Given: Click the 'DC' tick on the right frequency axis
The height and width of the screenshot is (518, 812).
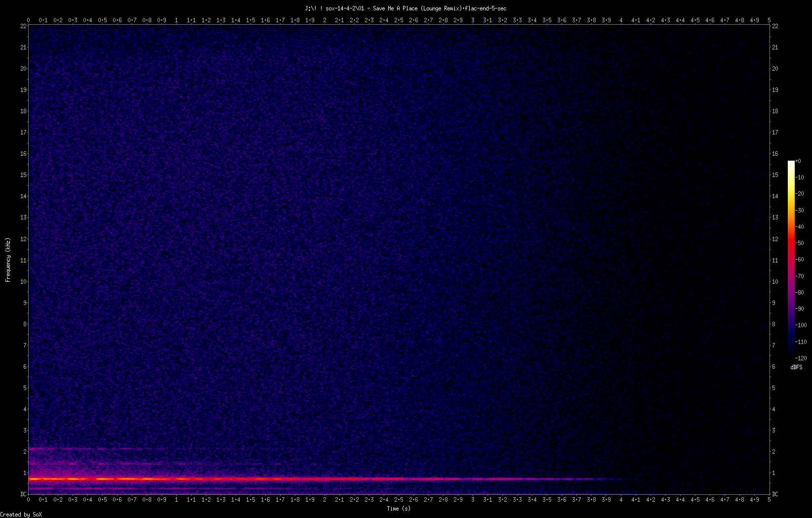Looking at the screenshot, I should (x=775, y=494).
